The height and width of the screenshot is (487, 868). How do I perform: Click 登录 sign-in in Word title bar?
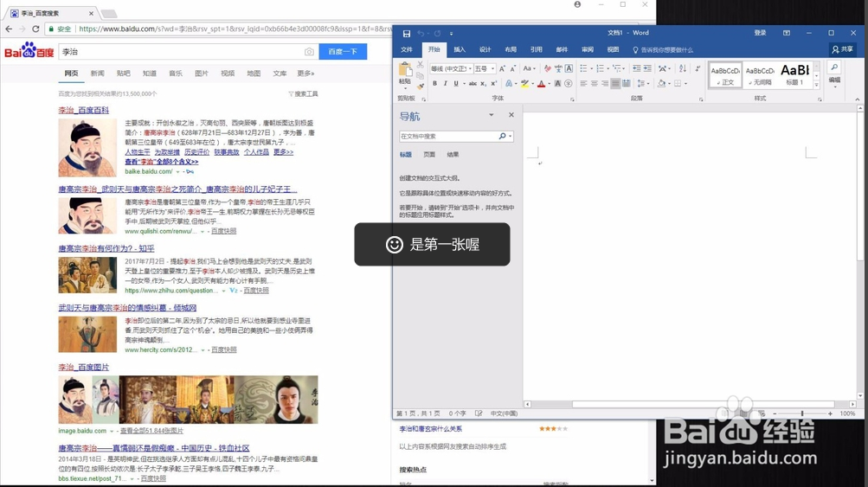(x=760, y=33)
